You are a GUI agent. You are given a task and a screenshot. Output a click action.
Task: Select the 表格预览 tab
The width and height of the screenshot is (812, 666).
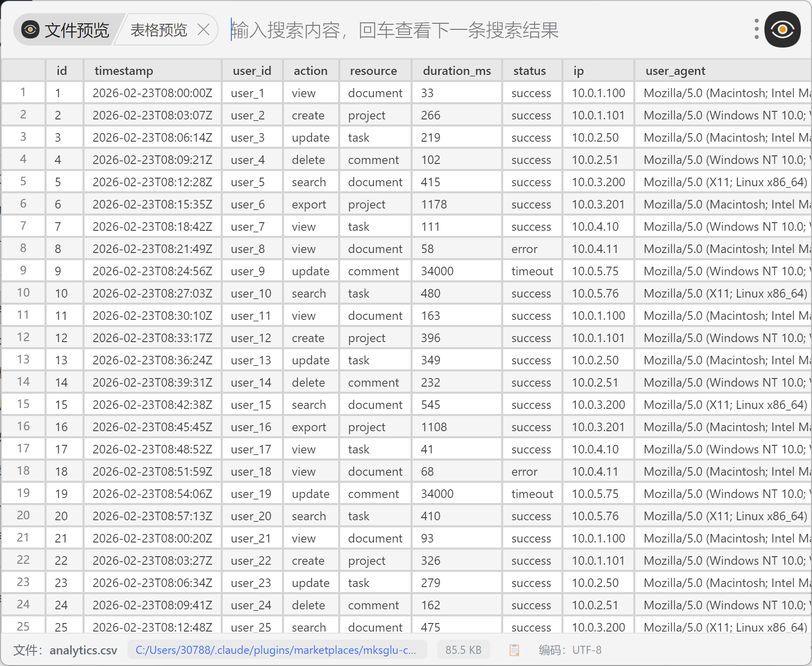coord(158,30)
